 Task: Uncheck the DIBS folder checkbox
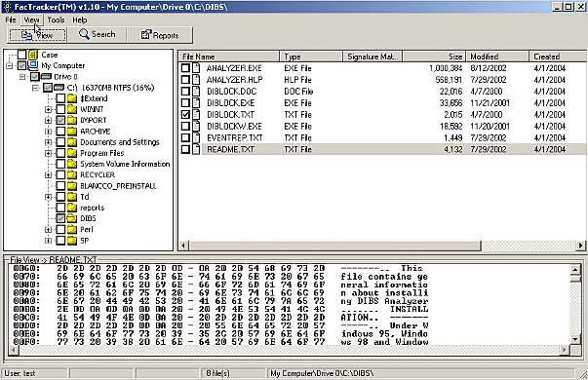click(60, 218)
